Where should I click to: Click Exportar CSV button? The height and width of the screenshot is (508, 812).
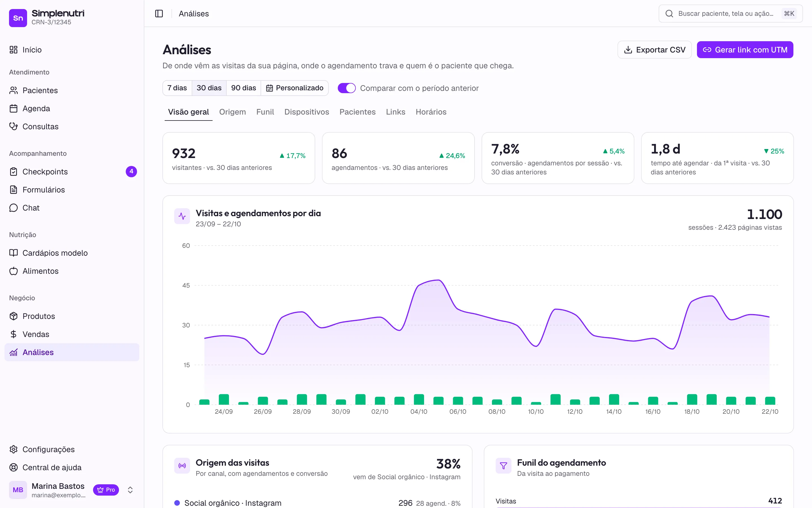(x=654, y=50)
